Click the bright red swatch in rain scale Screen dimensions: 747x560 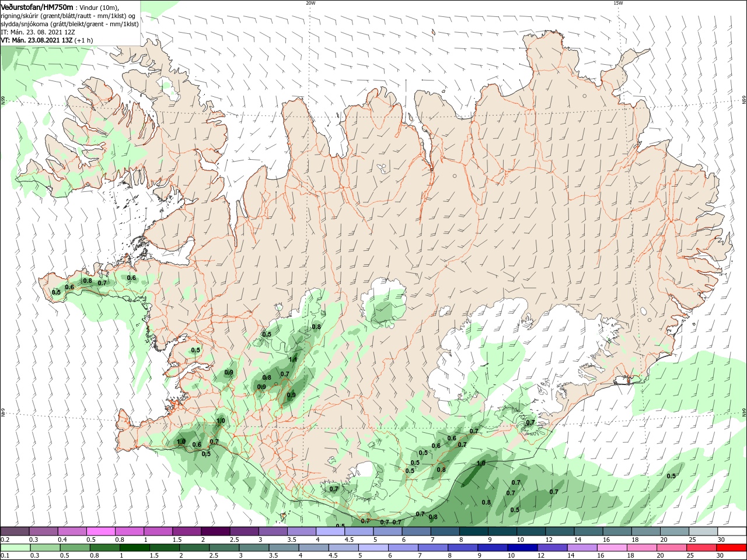click(732, 548)
